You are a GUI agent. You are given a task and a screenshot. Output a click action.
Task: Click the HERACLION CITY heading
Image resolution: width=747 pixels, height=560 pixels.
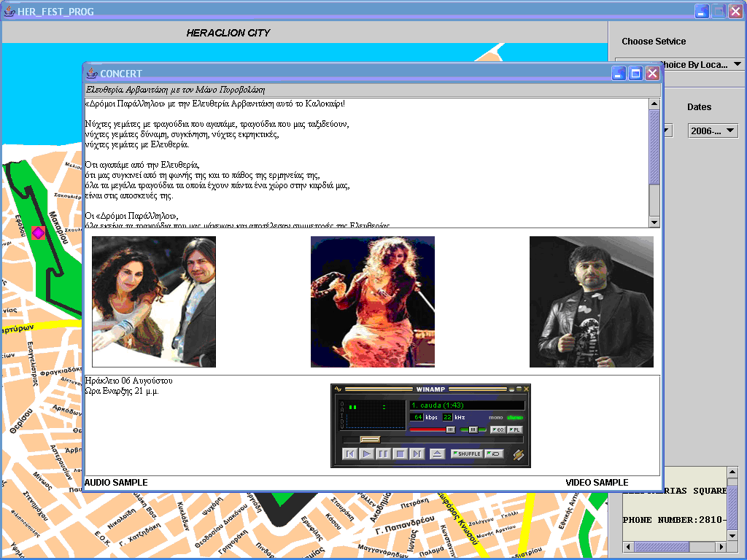coord(228,33)
